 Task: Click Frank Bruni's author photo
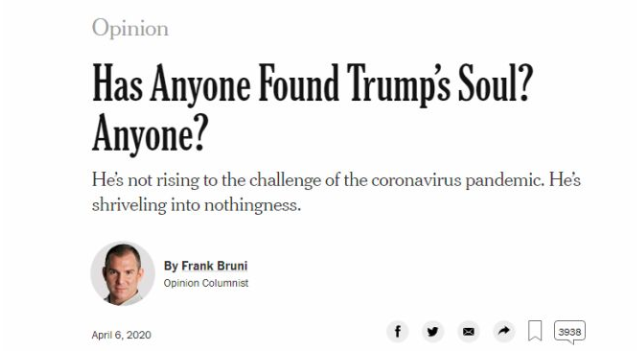(x=123, y=273)
